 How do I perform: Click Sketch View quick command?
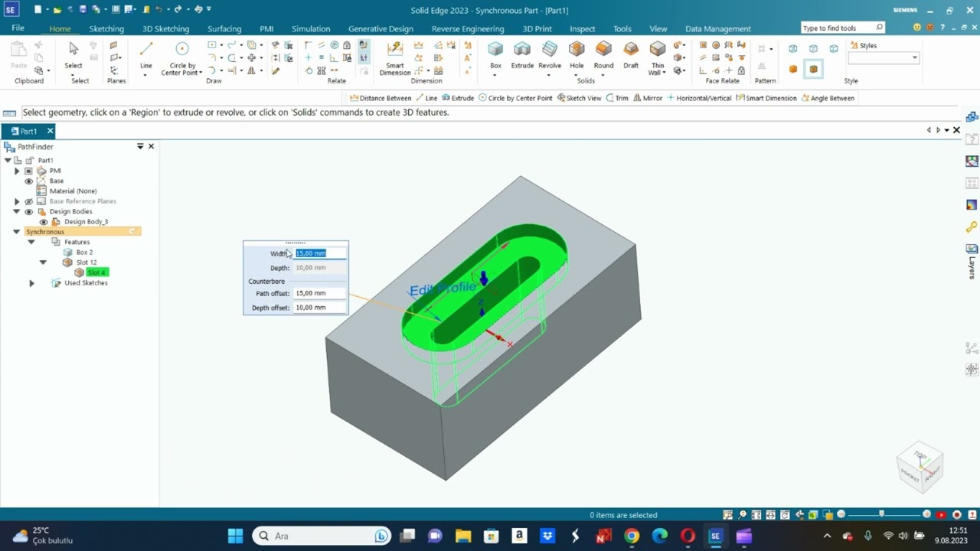[x=579, y=98]
